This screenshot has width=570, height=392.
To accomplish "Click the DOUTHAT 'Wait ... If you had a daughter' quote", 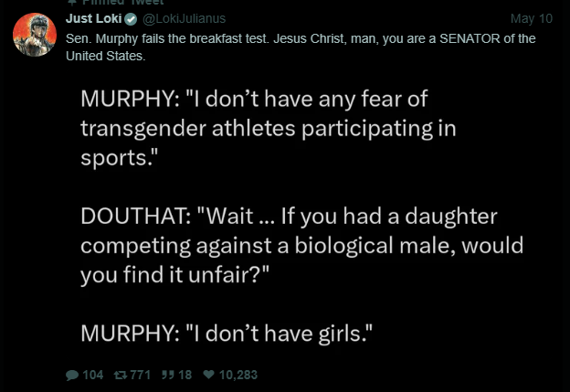I will (301, 245).
